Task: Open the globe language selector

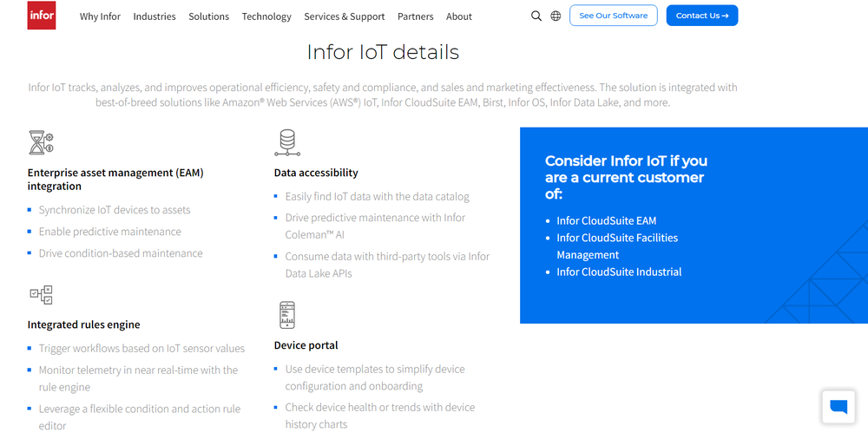Action: [x=556, y=16]
